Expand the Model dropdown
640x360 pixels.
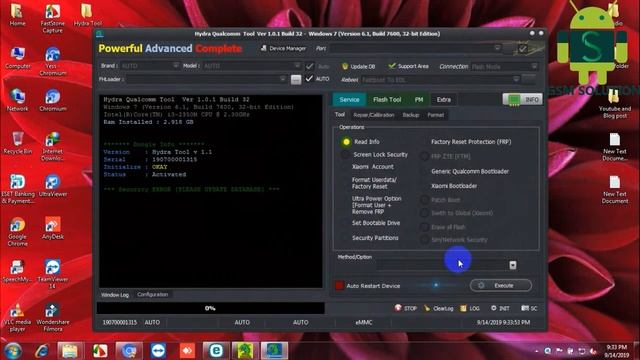297,65
